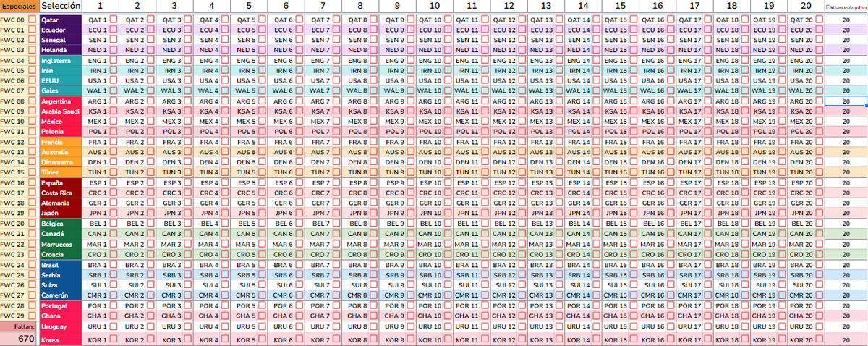Select the Qatar team cell
Screen dimensions: 868x346
pyautogui.click(x=61, y=20)
